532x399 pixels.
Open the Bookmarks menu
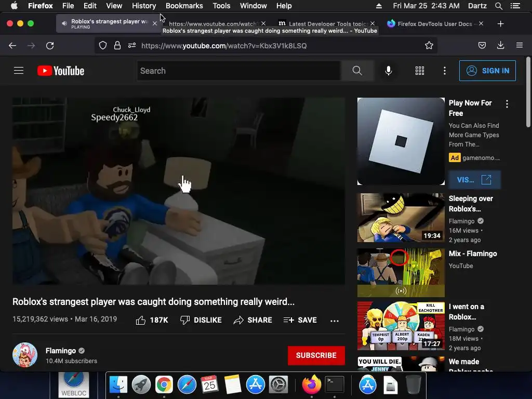tap(184, 6)
